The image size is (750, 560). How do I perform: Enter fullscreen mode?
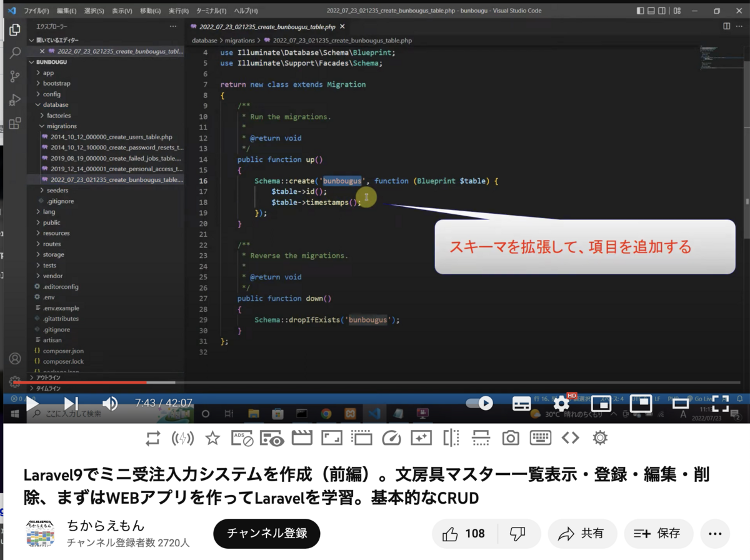click(x=720, y=404)
